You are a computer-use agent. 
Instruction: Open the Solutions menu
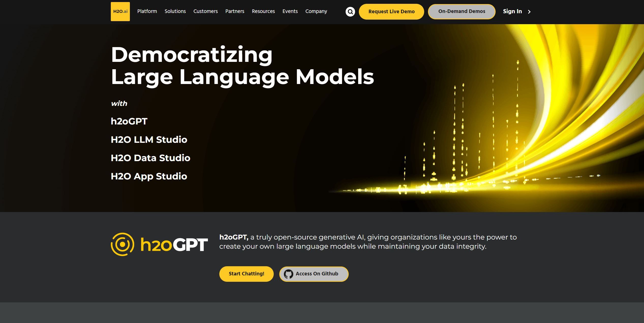175,11
